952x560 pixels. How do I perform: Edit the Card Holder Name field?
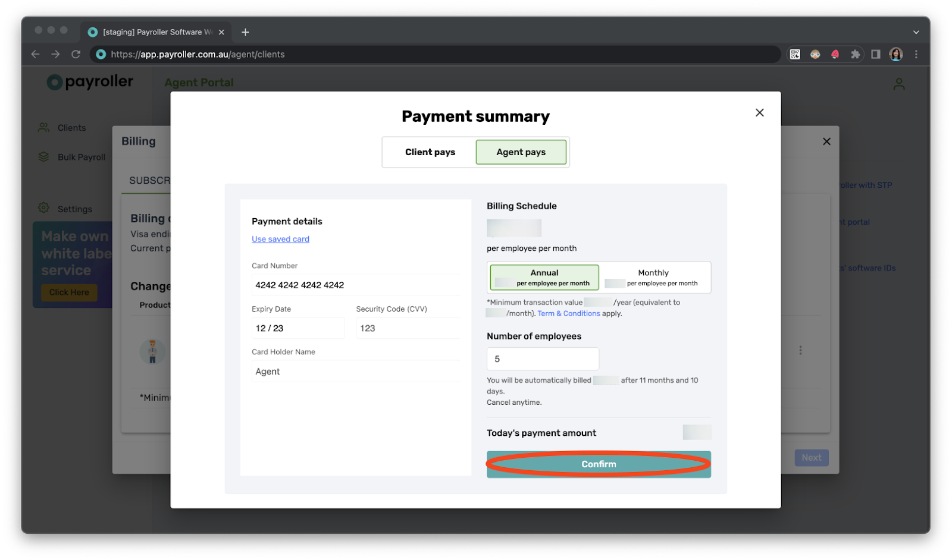tap(356, 372)
